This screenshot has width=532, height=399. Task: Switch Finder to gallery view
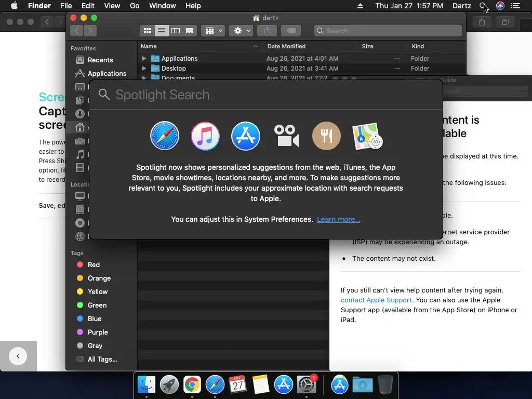coord(190,31)
